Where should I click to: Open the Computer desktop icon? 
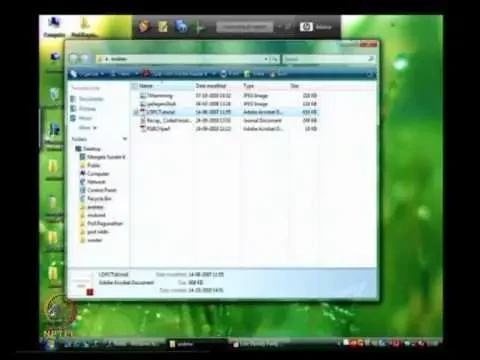pos(54,27)
